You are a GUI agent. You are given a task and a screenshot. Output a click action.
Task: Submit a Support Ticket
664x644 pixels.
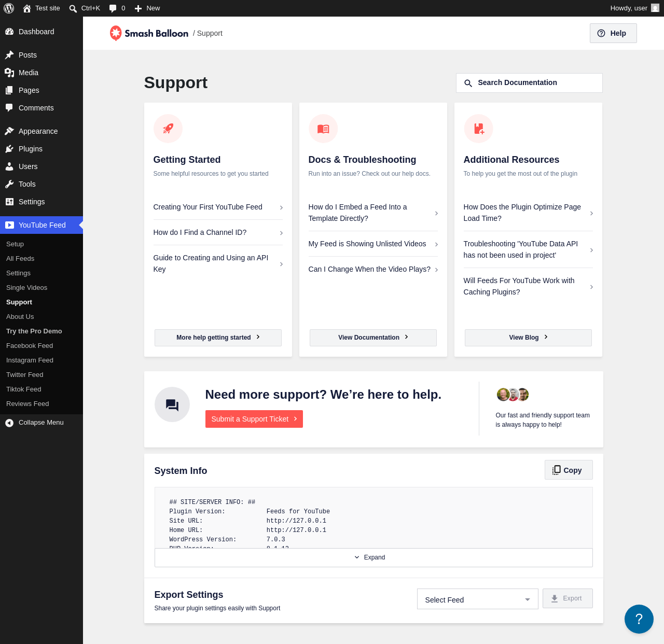254,419
